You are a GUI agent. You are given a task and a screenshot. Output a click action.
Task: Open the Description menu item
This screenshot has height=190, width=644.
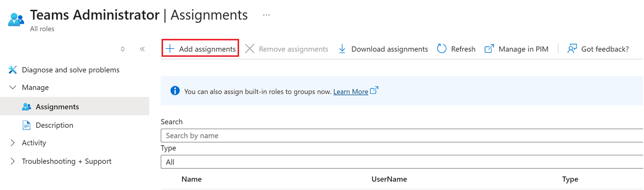pos(54,125)
